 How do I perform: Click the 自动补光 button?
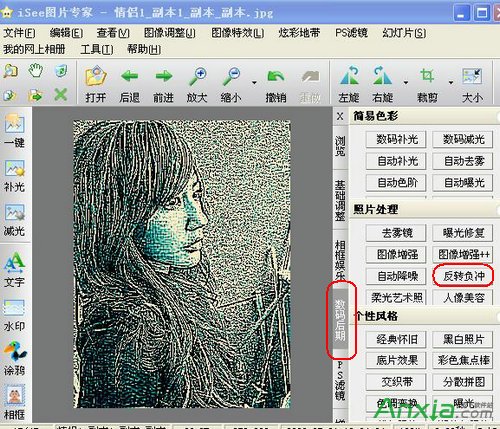point(396,161)
